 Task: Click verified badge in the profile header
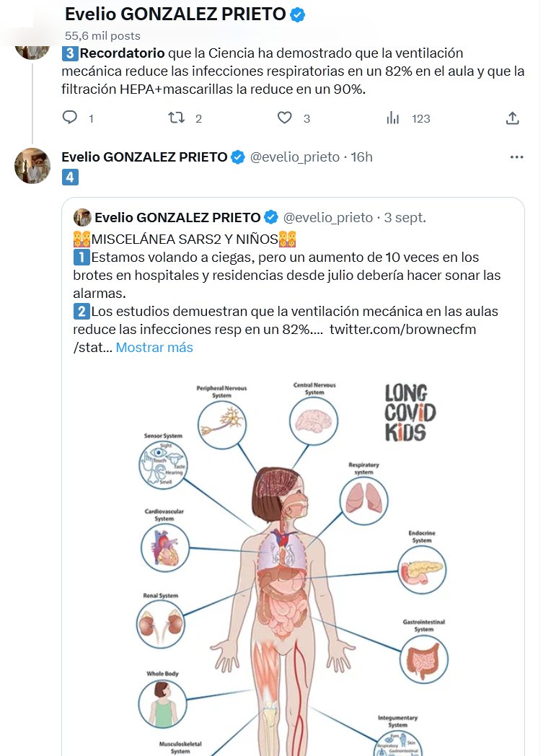coord(297,14)
